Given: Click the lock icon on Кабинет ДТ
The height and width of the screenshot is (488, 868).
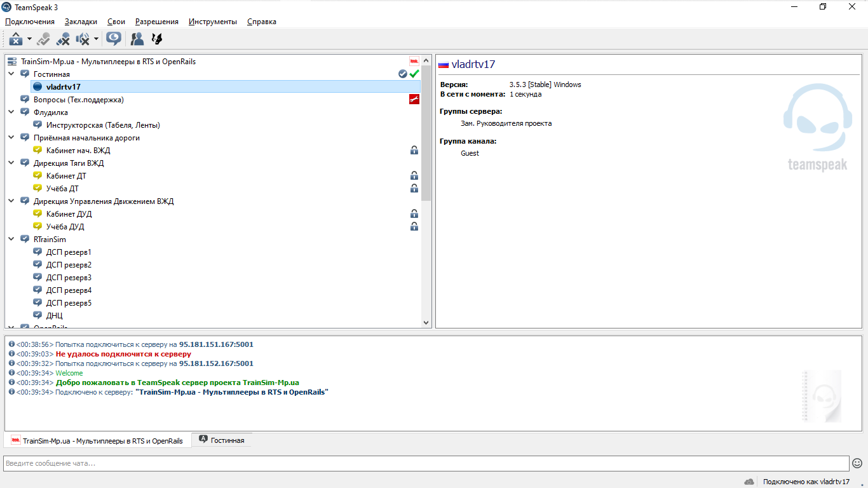Looking at the screenshot, I should (x=414, y=176).
